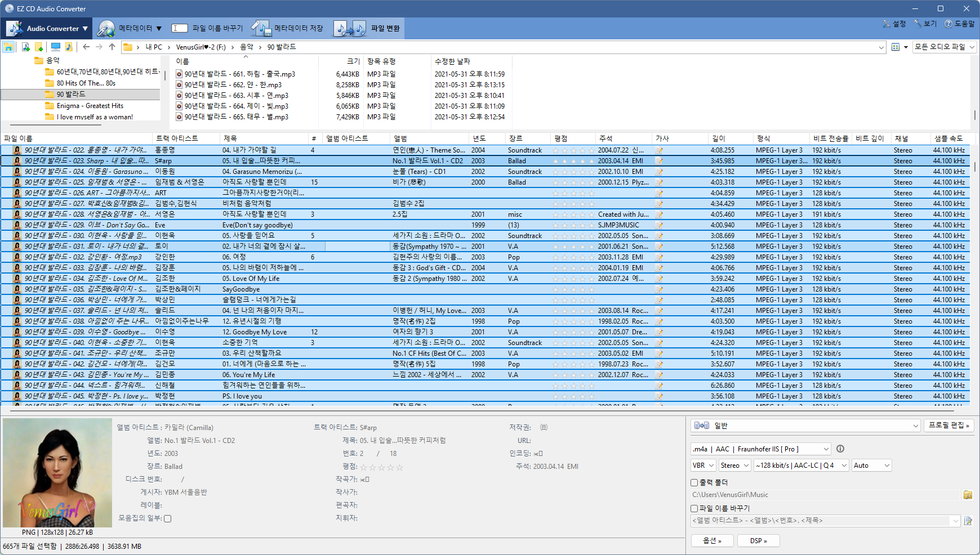Open lyrics icon for the 이동원 track
Screen dimensions: 980x555
[659, 172]
